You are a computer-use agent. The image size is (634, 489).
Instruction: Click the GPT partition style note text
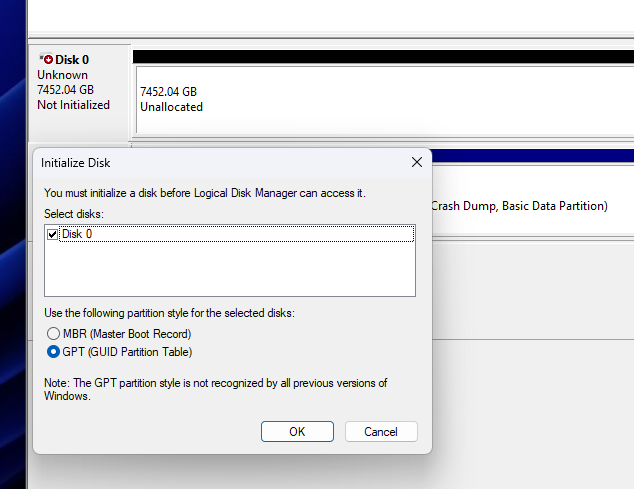[x=215, y=389]
